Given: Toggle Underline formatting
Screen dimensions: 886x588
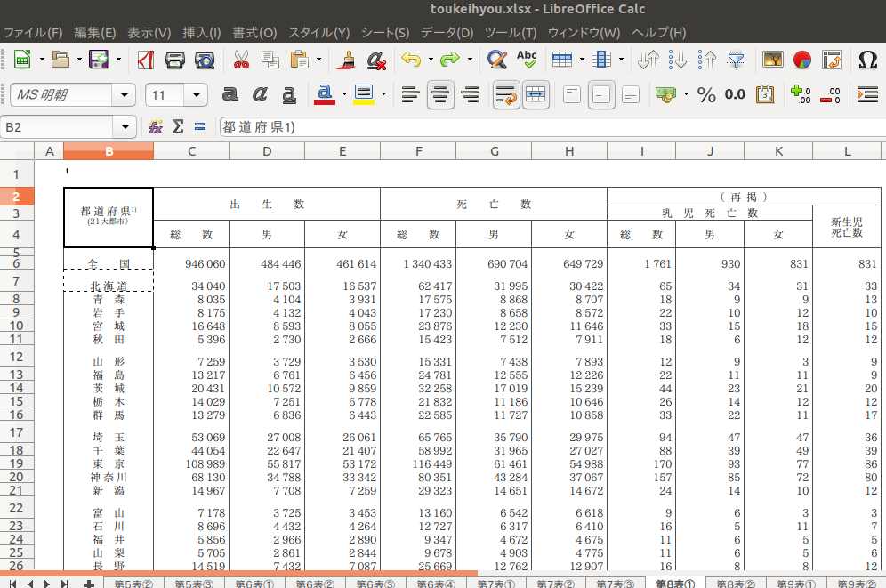Looking at the screenshot, I should 289,94.
